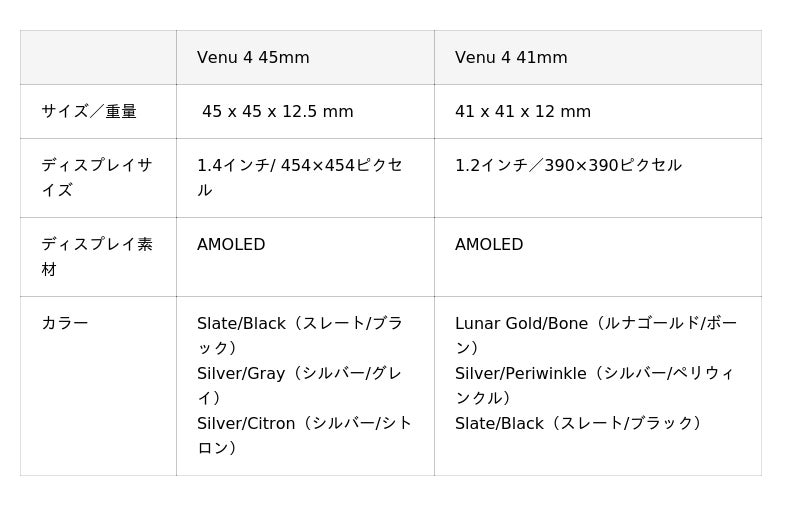Click AMOLED in the 45mm column
The image size is (800, 506).
(231, 245)
